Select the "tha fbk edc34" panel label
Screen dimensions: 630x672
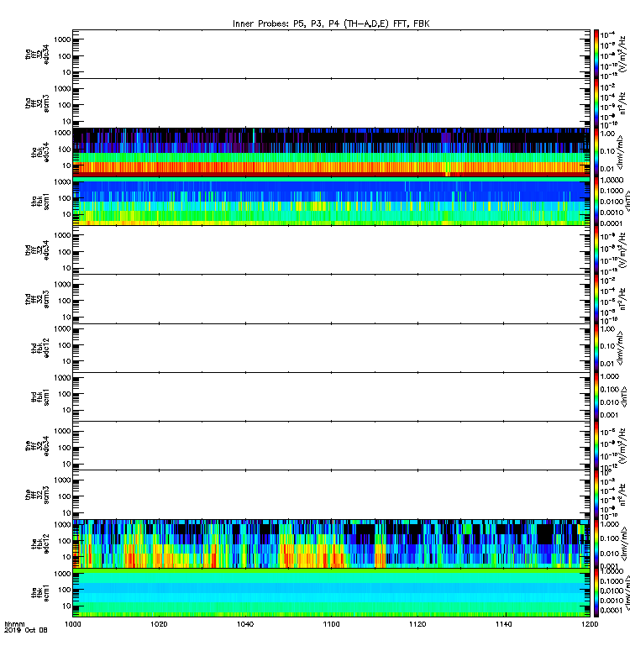[40, 152]
